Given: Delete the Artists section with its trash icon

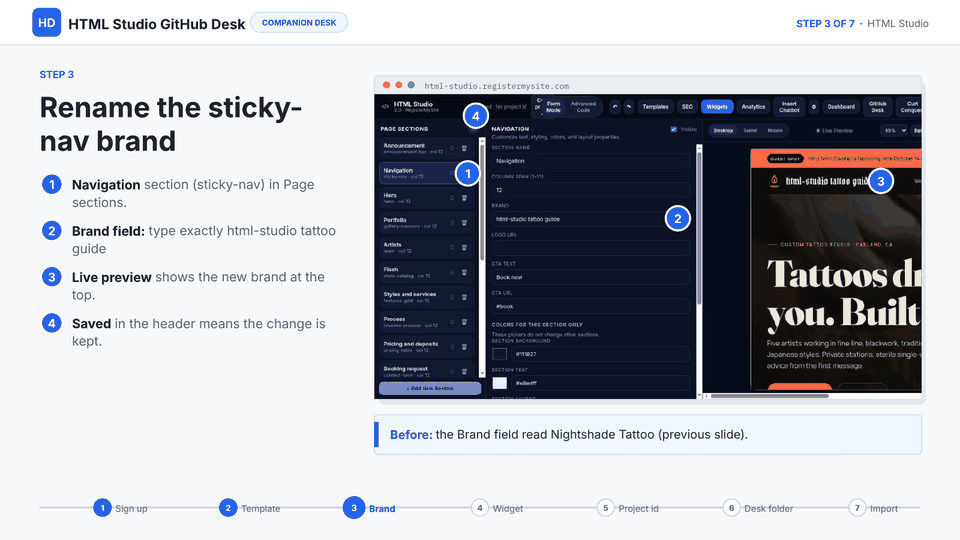Looking at the screenshot, I should (x=464, y=247).
